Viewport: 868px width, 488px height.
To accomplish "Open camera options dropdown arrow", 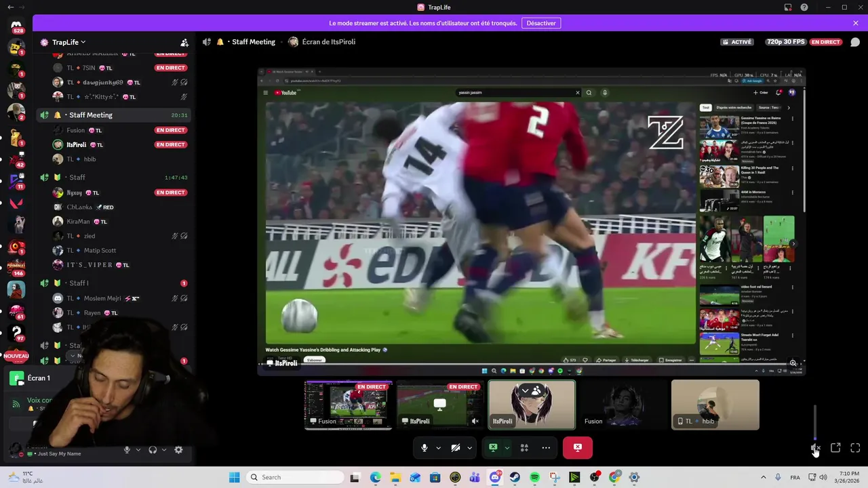I will (x=469, y=447).
